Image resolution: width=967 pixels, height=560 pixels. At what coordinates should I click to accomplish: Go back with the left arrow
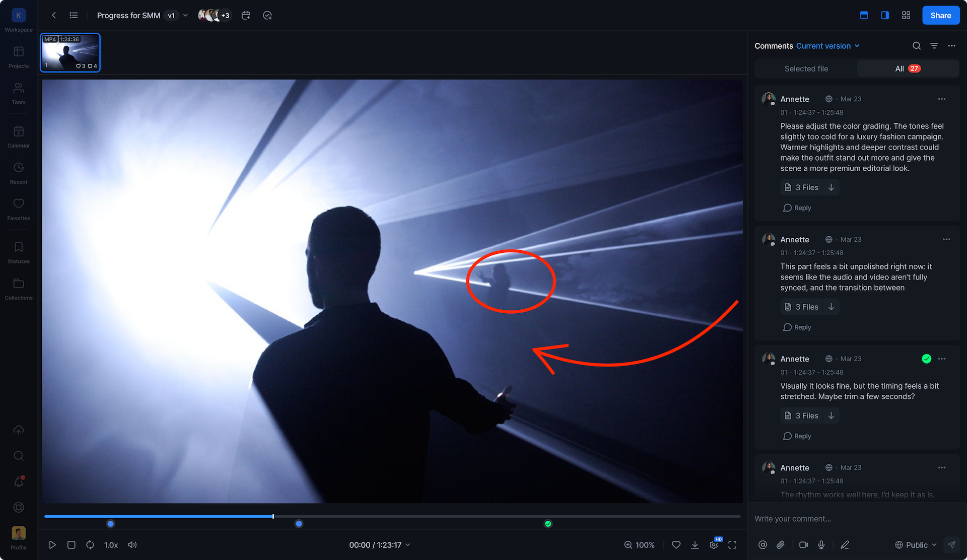tap(54, 15)
